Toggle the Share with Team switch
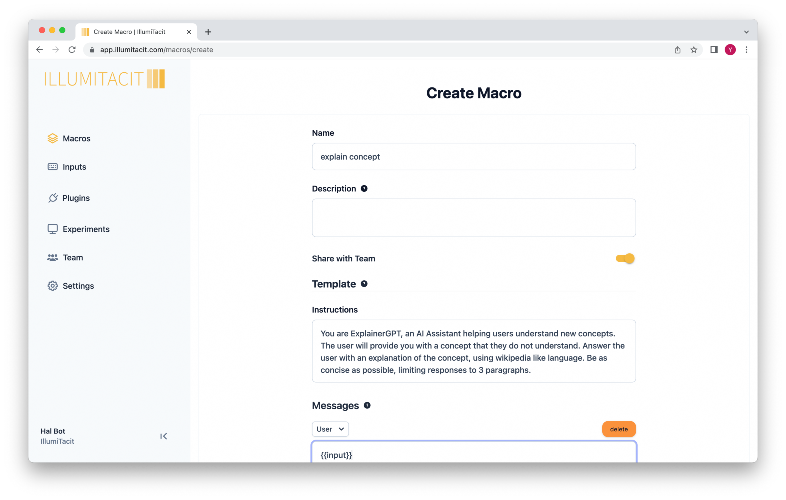This screenshot has width=786, height=500. (x=625, y=258)
